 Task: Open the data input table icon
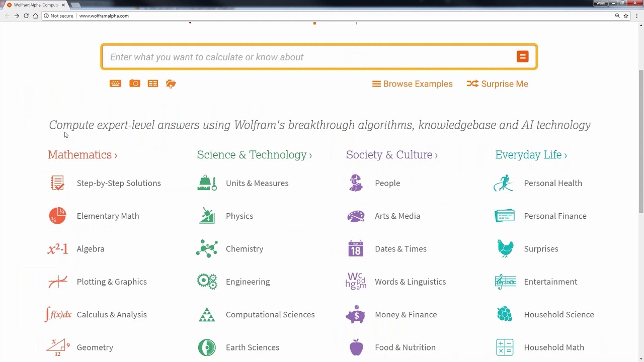(x=153, y=83)
